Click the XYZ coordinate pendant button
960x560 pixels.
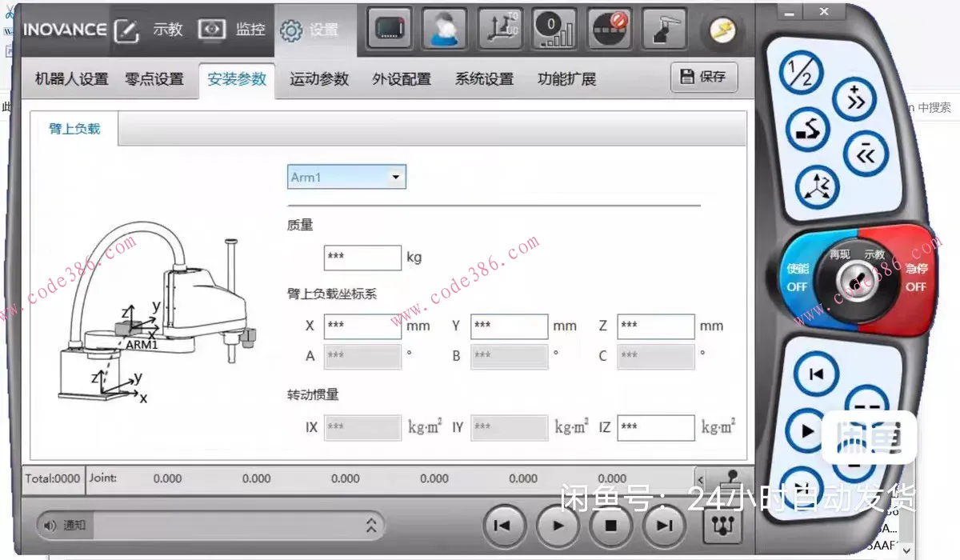tap(818, 186)
